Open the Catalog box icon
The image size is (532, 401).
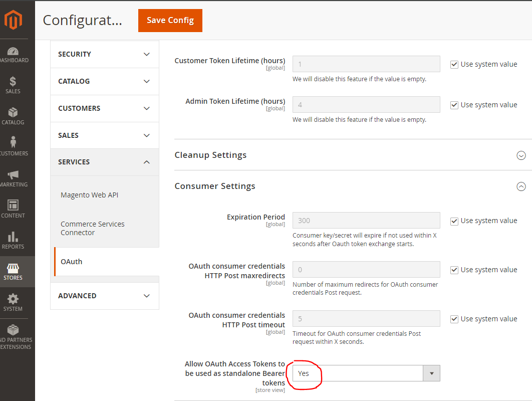(x=13, y=112)
